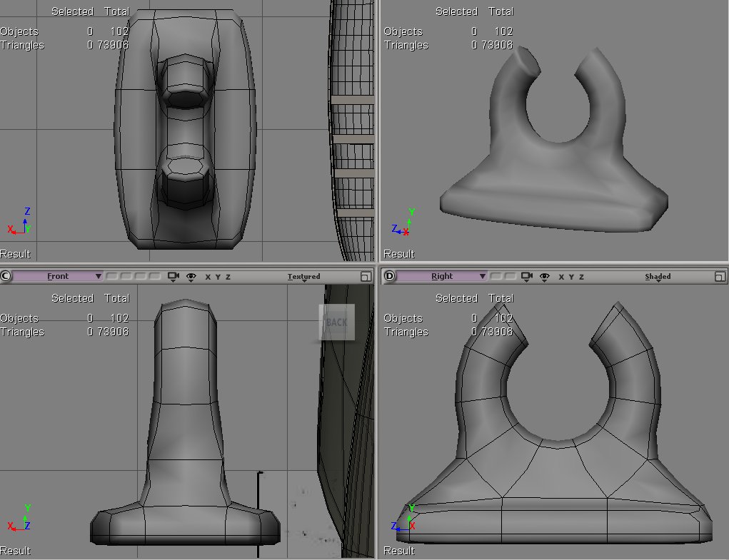The height and width of the screenshot is (560, 729).
Task: Click the viewport C letter icon
Action: tap(6, 276)
